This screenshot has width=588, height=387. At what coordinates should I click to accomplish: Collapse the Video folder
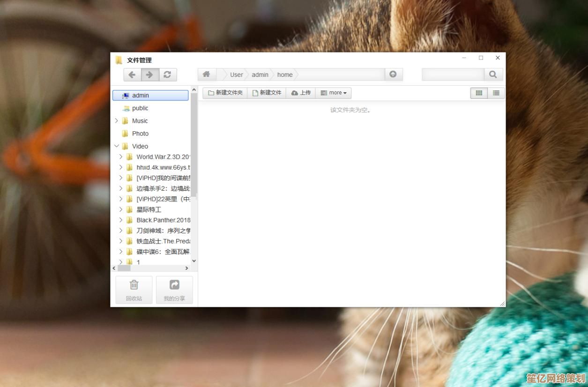click(117, 146)
